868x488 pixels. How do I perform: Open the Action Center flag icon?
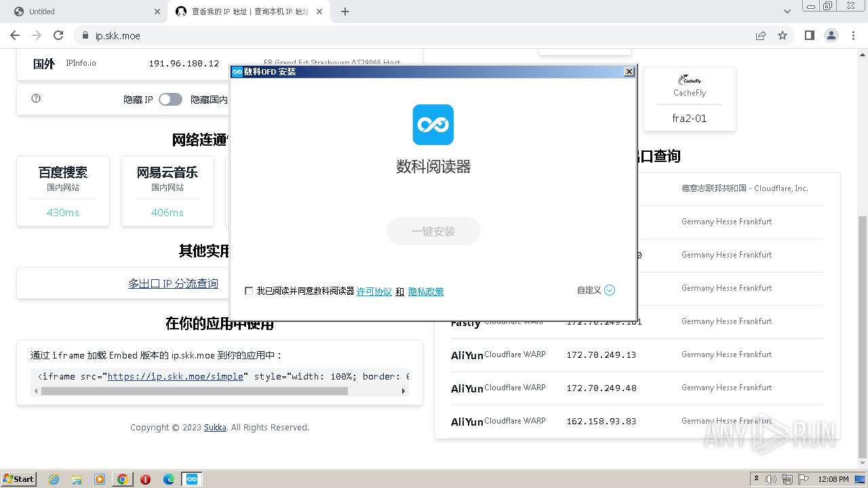[804, 479]
